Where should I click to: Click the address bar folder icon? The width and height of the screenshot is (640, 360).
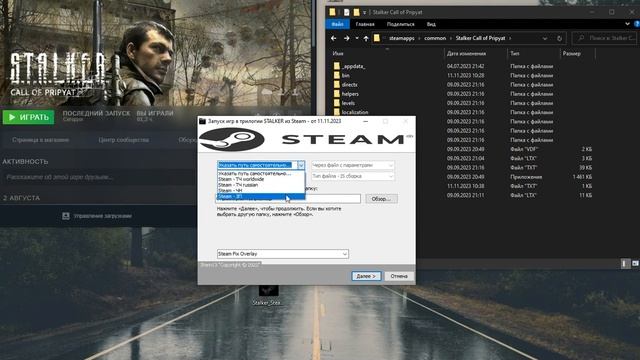377,38
